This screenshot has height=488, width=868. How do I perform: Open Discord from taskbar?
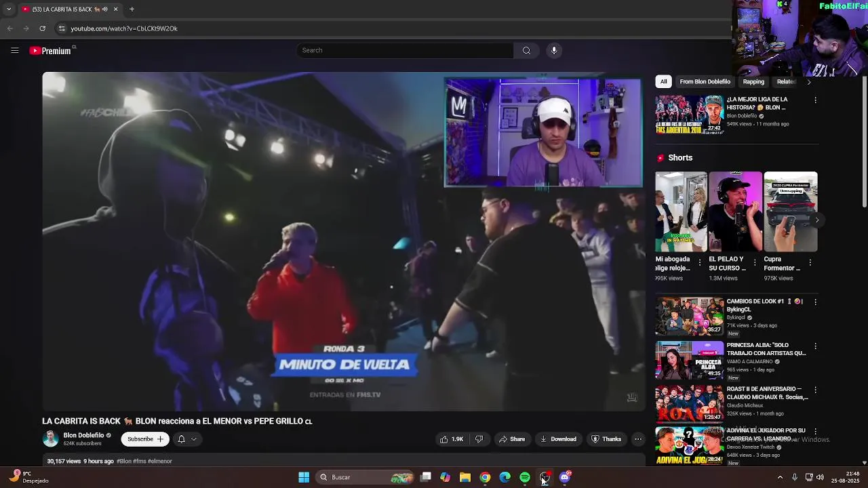coord(565,477)
